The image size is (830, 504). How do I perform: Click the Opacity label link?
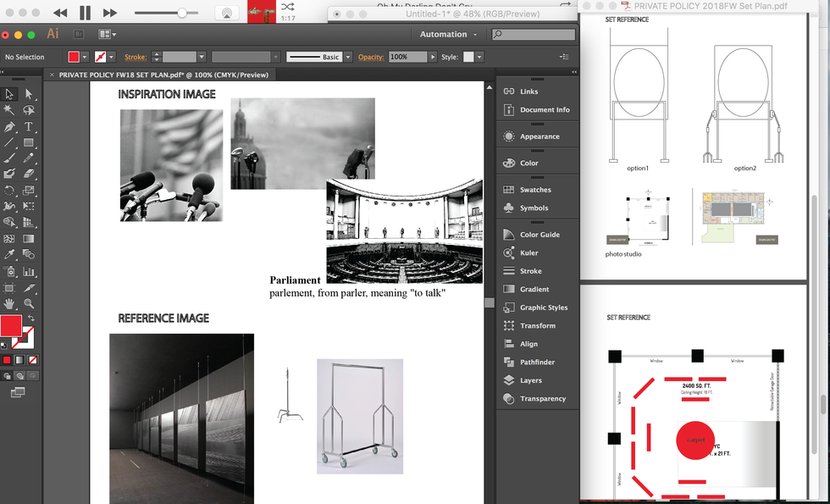pos(370,57)
